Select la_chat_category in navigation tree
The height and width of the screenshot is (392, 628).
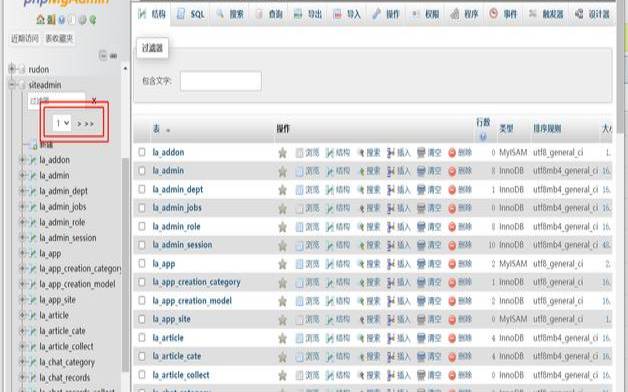tap(67, 362)
